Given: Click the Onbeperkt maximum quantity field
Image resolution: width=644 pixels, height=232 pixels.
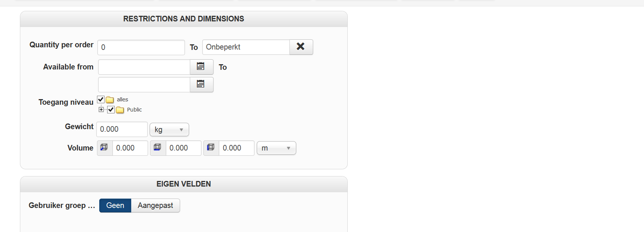Looking at the screenshot, I should click(x=246, y=47).
